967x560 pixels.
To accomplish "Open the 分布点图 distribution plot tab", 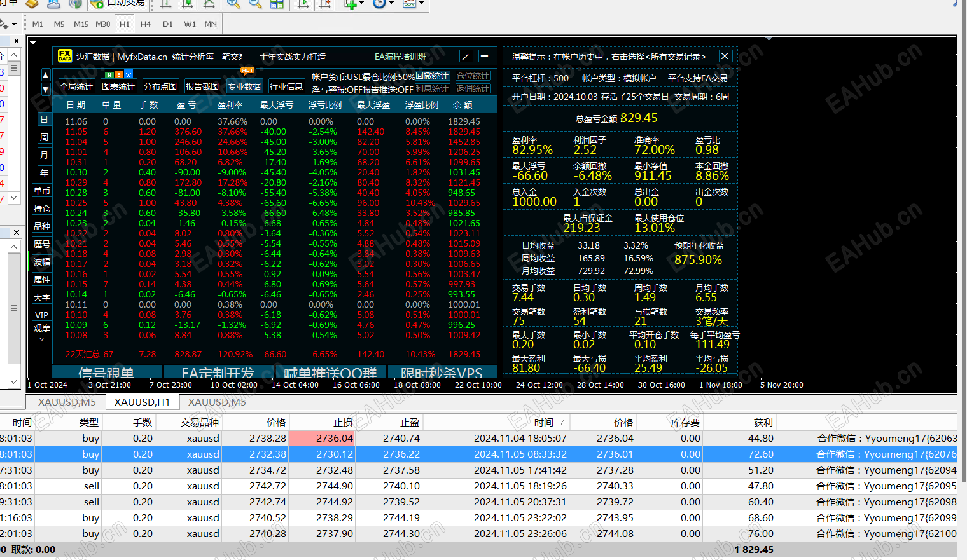I will [160, 86].
